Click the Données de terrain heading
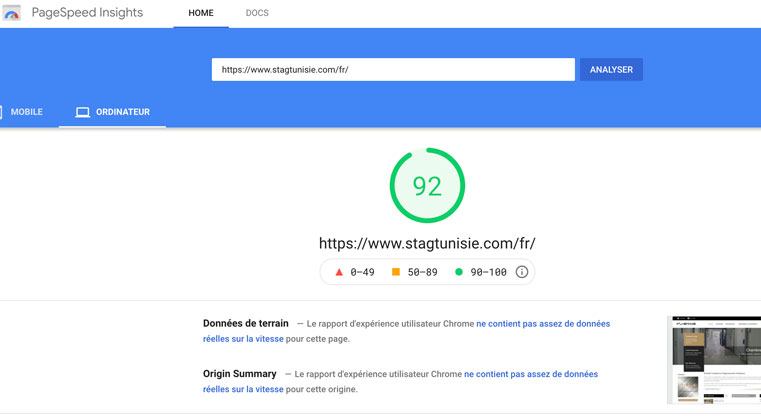Image resolution: width=761 pixels, height=416 pixels. (246, 323)
